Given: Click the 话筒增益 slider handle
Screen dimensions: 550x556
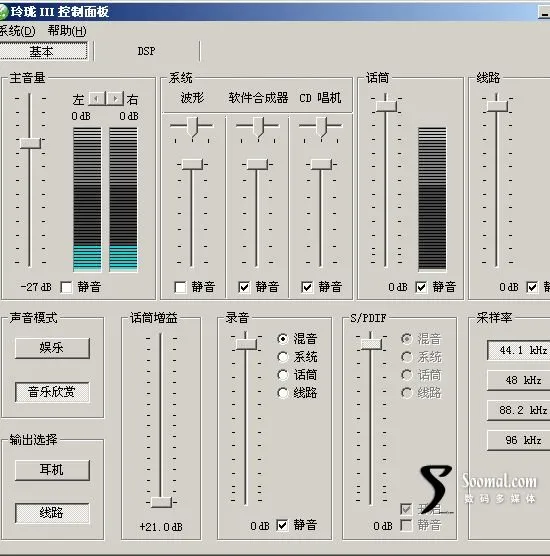Looking at the screenshot, I should click(x=161, y=502).
